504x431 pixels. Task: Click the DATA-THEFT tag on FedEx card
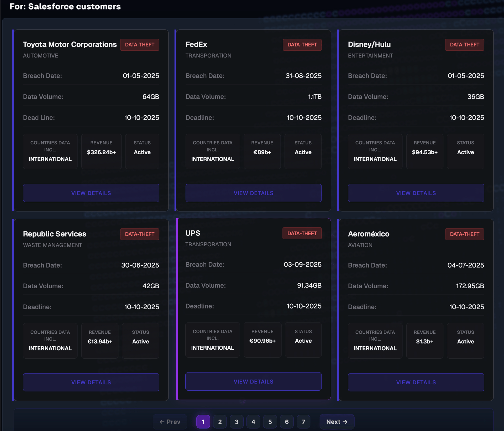click(x=302, y=45)
